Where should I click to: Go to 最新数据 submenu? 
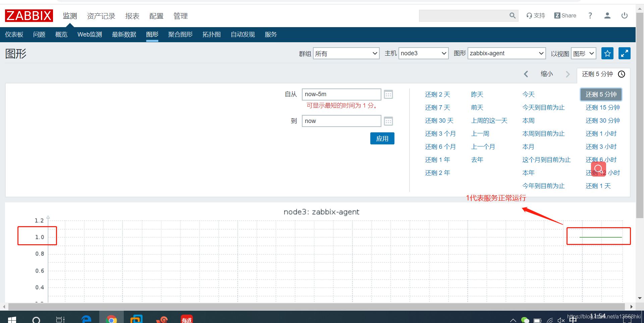tap(124, 35)
